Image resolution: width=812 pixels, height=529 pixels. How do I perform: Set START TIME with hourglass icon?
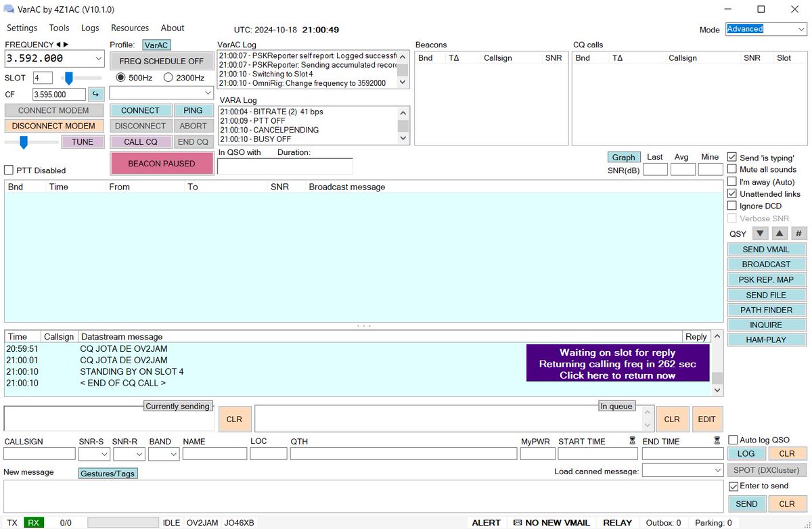pyautogui.click(x=632, y=440)
